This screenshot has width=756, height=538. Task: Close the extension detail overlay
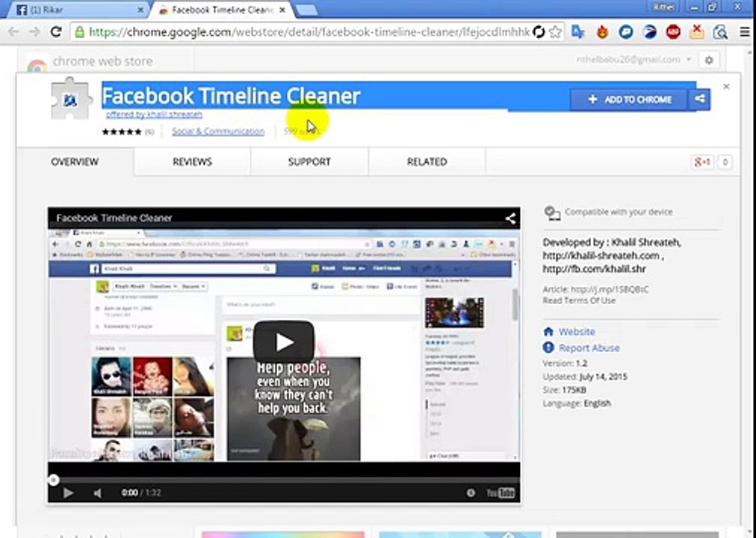pyautogui.click(x=726, y=87)
